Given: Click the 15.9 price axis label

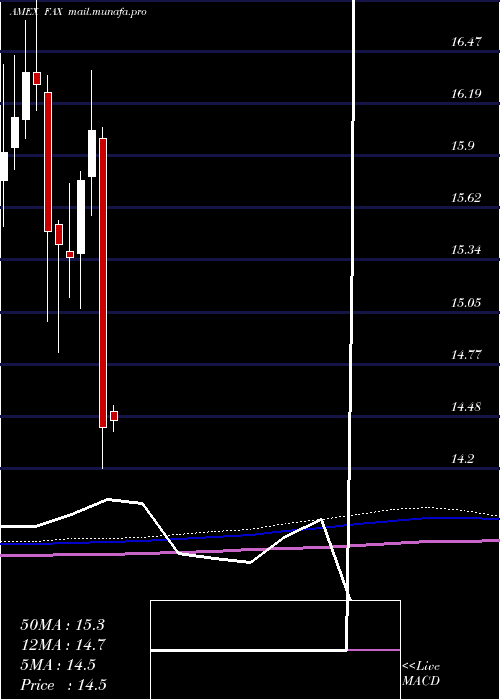Looking at the screenshot, I should (463, 146).
